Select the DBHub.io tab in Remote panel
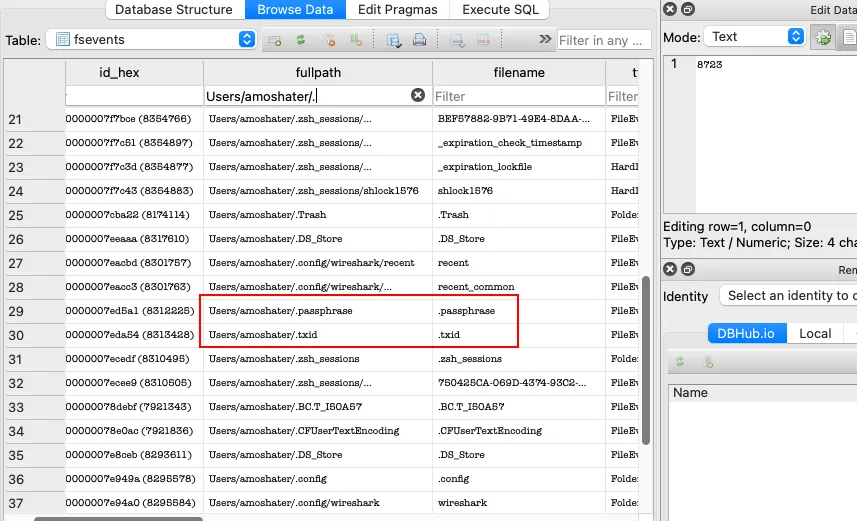 [746, 333]
